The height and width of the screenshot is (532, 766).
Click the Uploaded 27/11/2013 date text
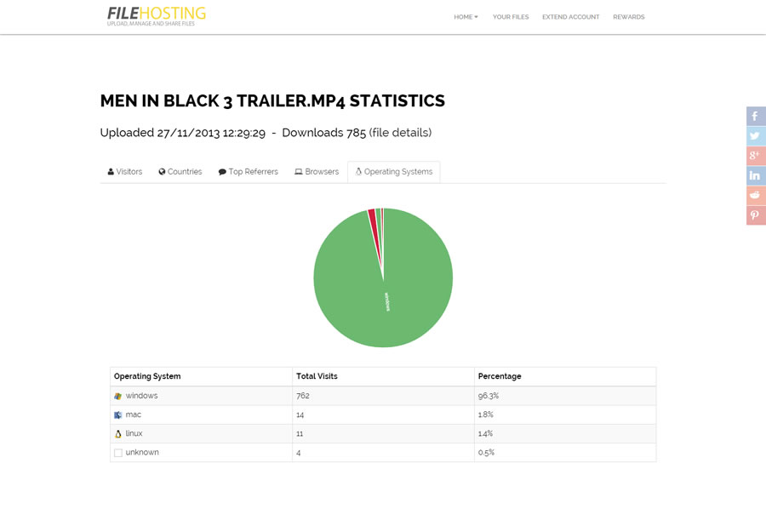[183, 133]
